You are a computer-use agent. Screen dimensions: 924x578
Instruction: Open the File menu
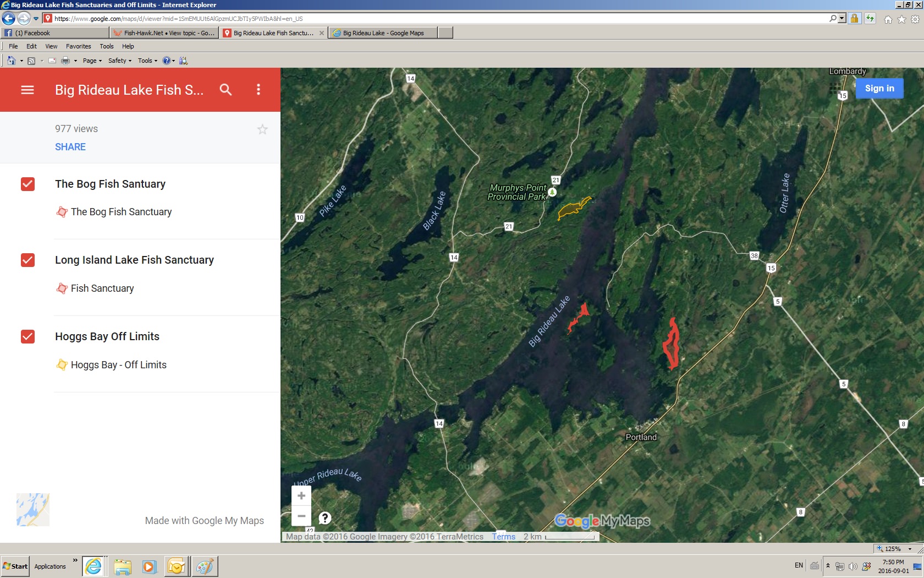[x=13, y=46]
